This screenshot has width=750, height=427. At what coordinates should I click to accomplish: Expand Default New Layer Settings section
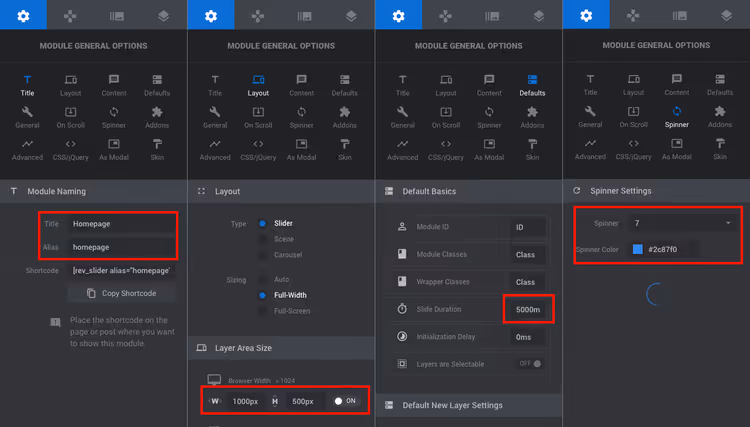coord(469,405)
